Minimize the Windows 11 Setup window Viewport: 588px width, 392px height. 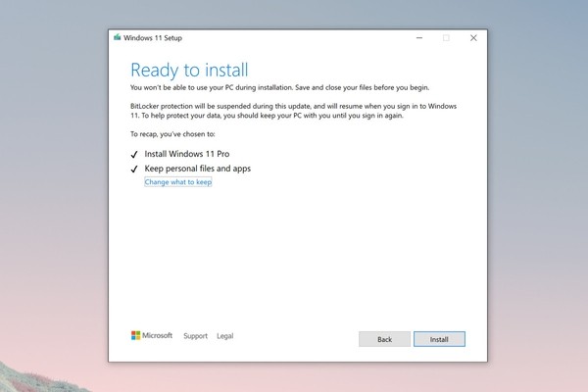point(419,38)
